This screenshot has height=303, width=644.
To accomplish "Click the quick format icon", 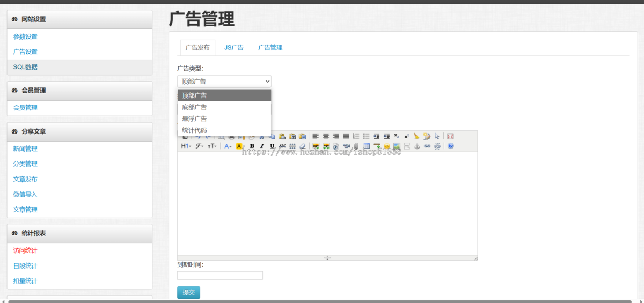I will [x=427, y=136].
